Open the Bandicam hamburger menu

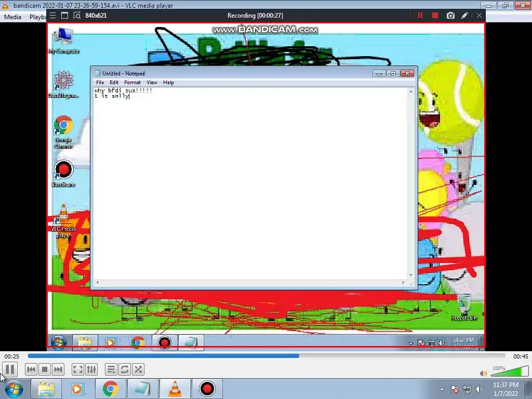coord(52,16)
